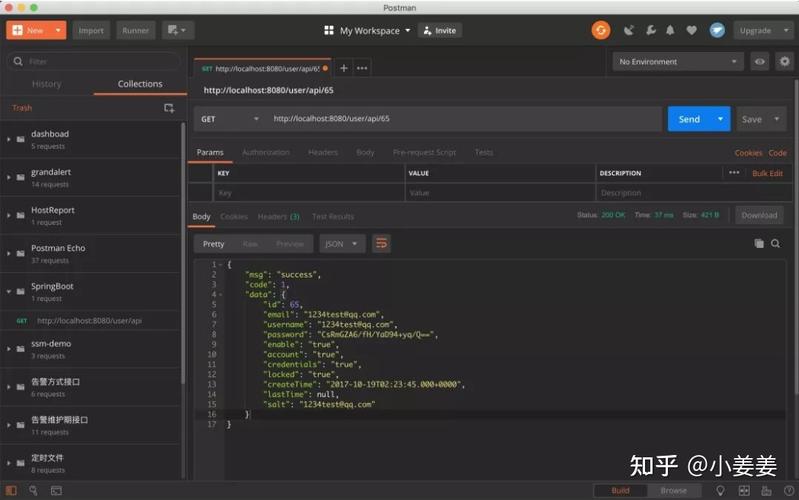Open keyboard shortcuts icon in status bar
799x500 pixels.
(766, 490)
